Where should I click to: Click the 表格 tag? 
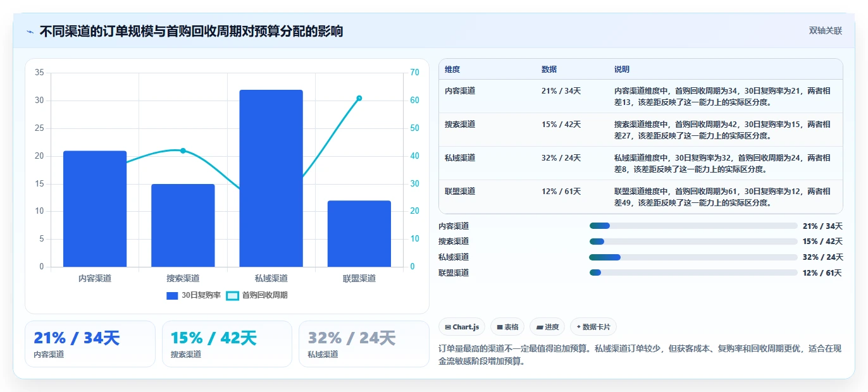tap(507, 327)
